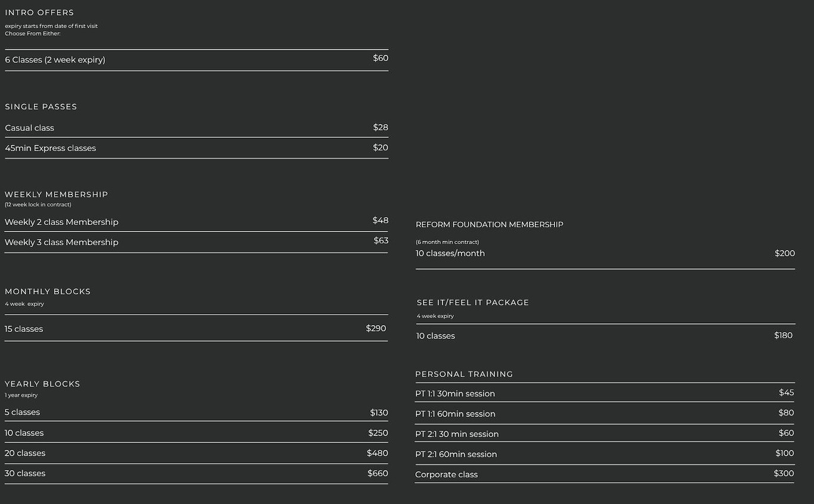Click the Personal Training section heading
The image size is (814, 504).
(464, 374)
